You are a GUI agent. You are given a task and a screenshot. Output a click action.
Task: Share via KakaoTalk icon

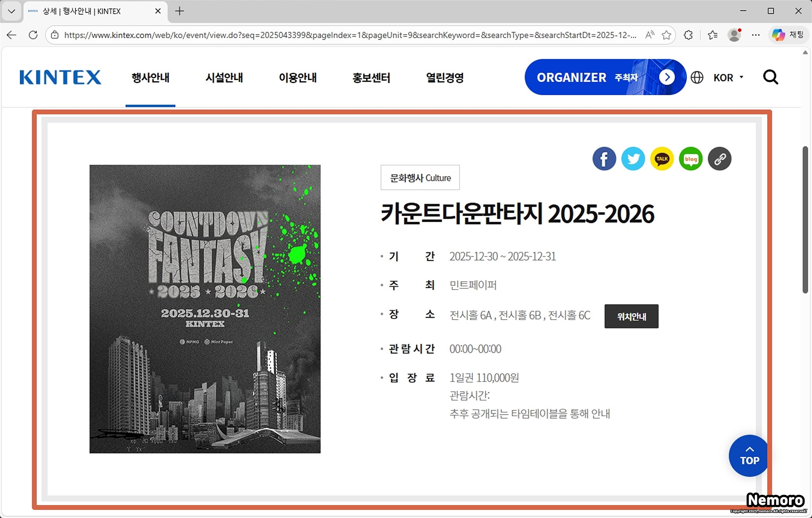click(662, 159)
